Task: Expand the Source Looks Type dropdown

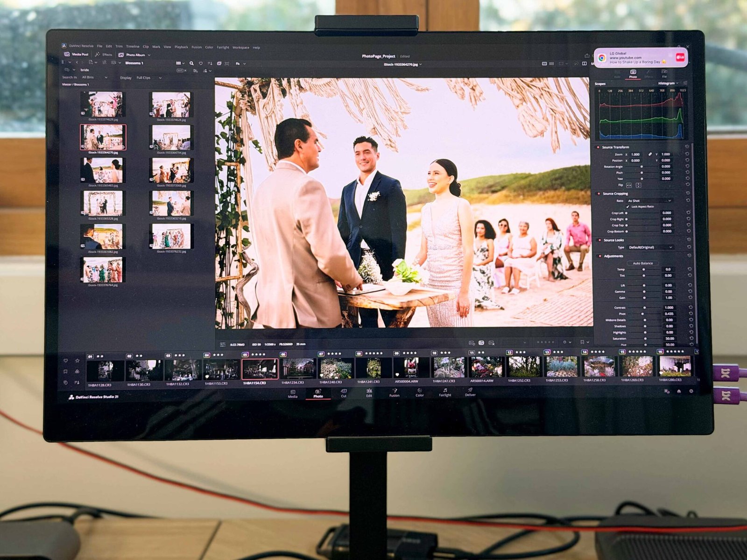Action: coord(650,247)
